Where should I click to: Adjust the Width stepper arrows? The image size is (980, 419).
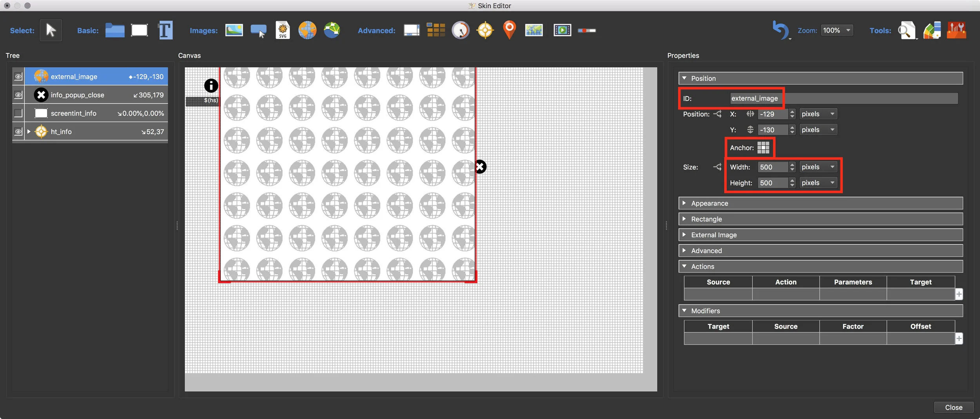(x=792, y=167)
